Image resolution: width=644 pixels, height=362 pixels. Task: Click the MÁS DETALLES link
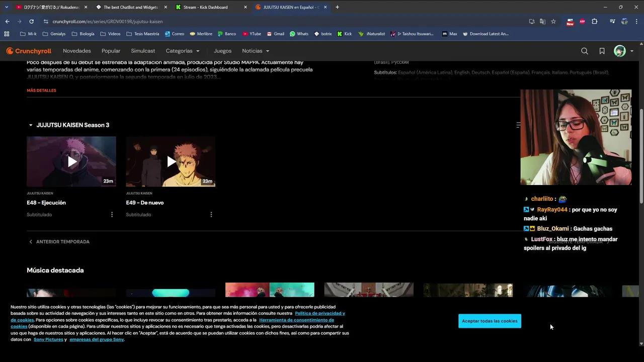tap(41, 90)
